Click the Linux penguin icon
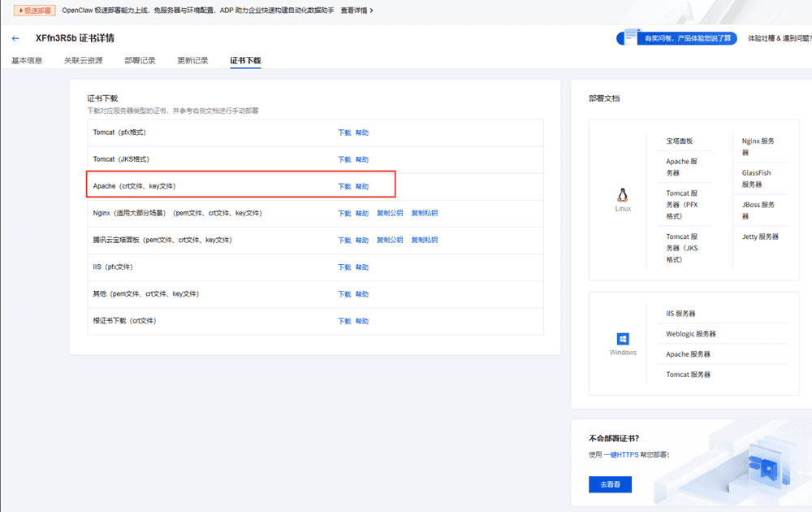812x512 pixels. click(623, 195)
